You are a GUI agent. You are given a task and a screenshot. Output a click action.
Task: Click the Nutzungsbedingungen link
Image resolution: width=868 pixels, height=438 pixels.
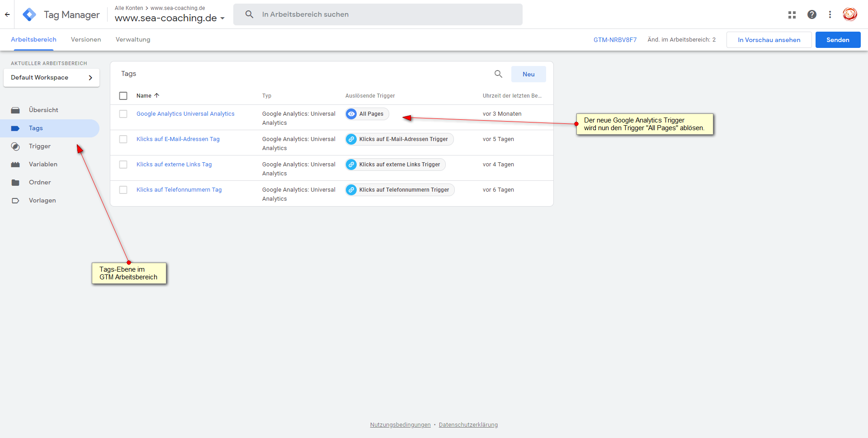[x=401, y=425]
